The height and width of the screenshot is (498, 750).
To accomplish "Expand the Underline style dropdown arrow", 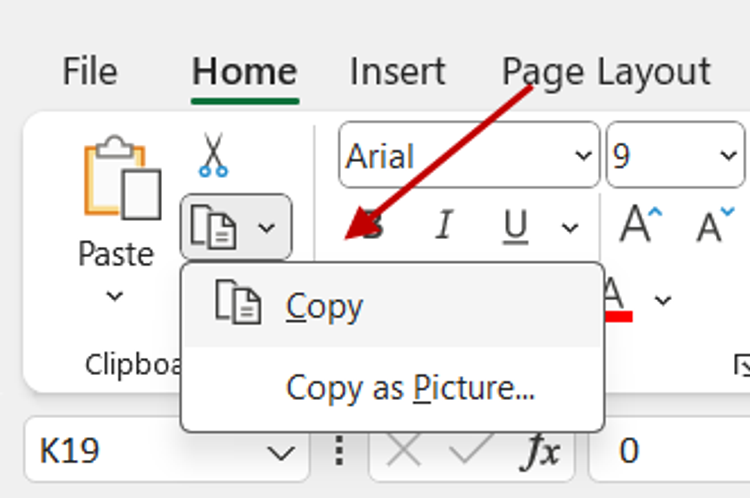I will pyautogui.click(x=570, y=228).
